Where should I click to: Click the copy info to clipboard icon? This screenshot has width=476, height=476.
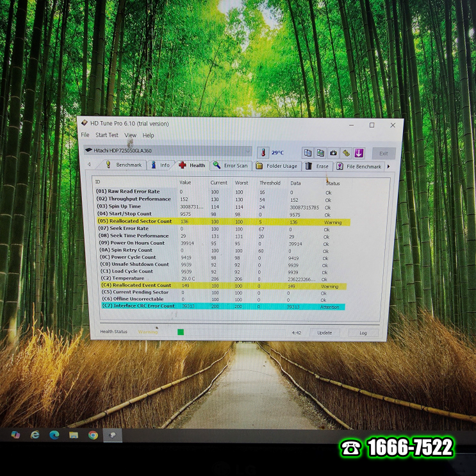click(308, 152)
